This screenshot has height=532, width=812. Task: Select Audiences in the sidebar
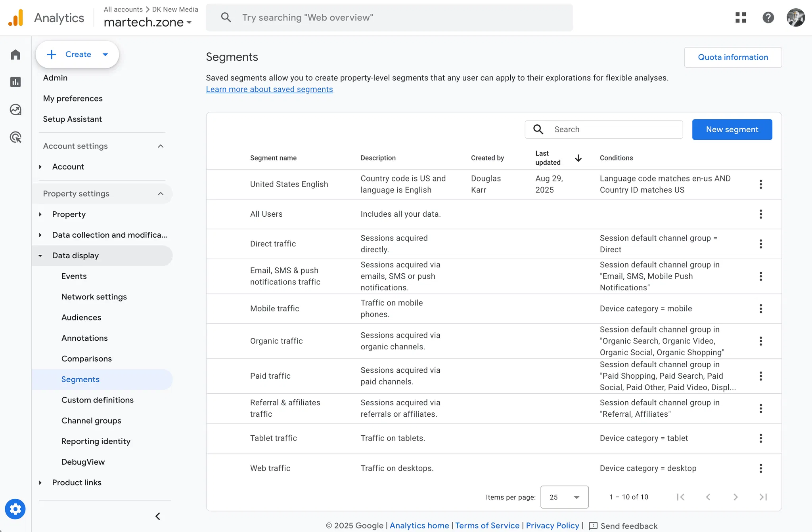81,317
